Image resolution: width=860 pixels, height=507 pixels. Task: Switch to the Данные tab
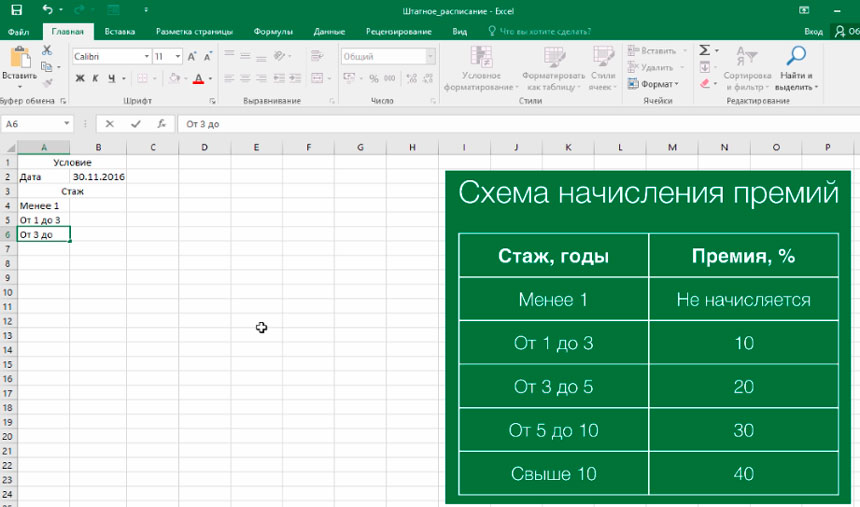[x=329, y=31]
